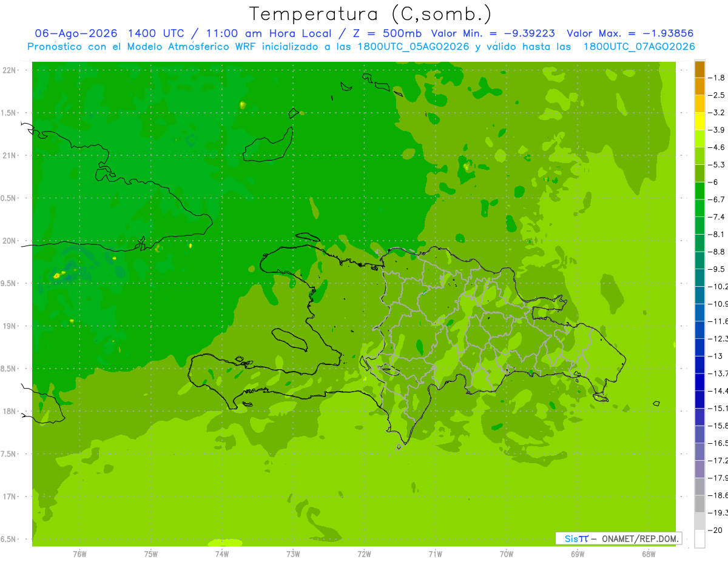Click the '17N' latitude label

pos(10,497)
